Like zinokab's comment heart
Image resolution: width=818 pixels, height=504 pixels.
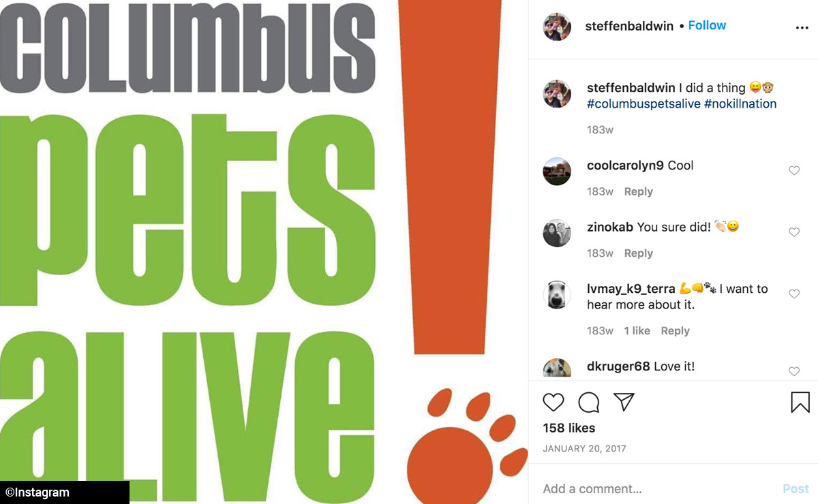click(x=794, y=232)
